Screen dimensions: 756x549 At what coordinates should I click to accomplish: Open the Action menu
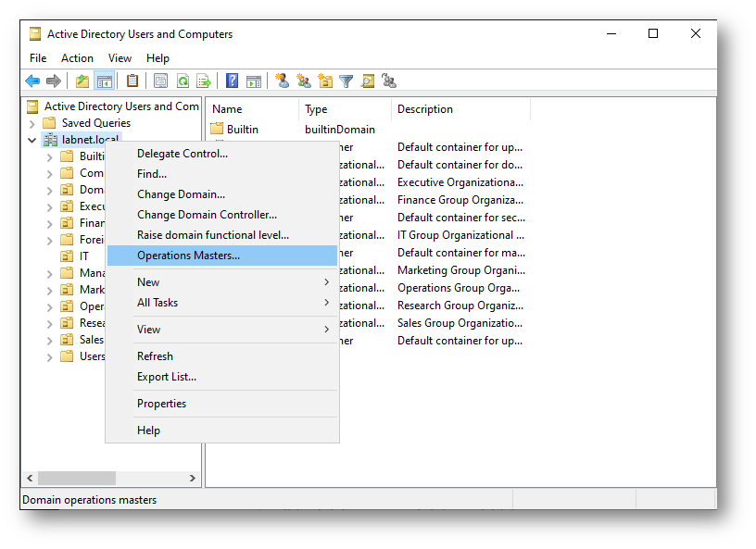coord(77,58)
